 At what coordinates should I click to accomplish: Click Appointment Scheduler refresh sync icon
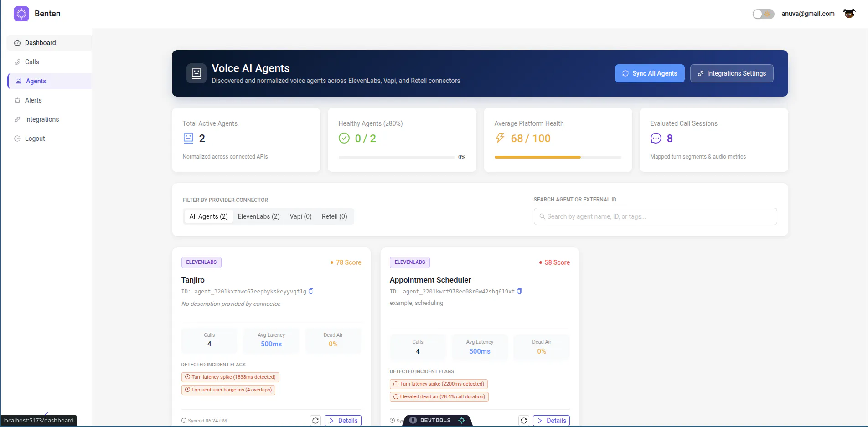[524, 421]
